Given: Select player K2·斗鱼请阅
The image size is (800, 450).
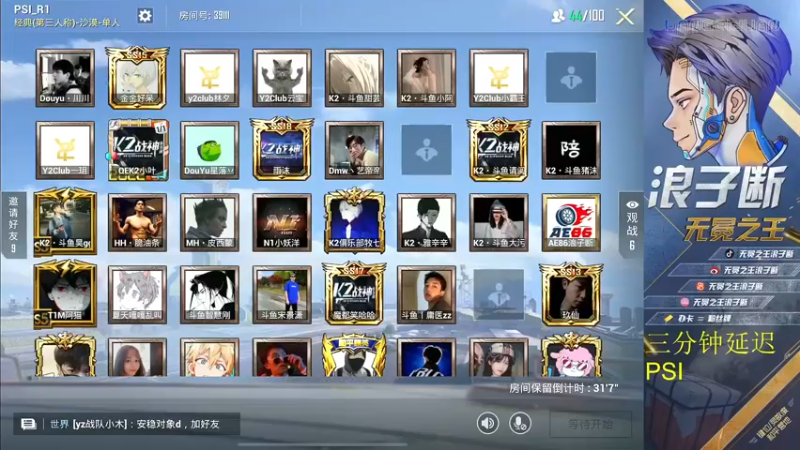Looking at the screenshot, I should (498, 149).
